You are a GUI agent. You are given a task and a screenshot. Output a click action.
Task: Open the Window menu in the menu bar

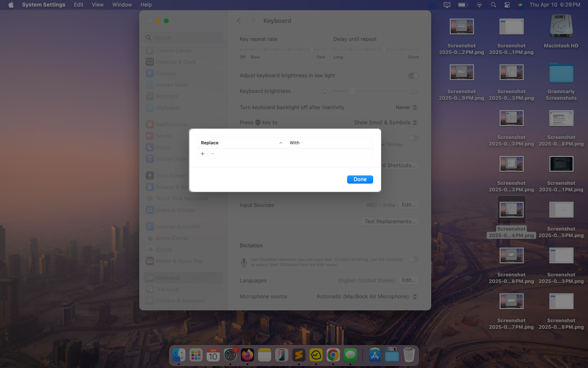[x=122, y=4]
